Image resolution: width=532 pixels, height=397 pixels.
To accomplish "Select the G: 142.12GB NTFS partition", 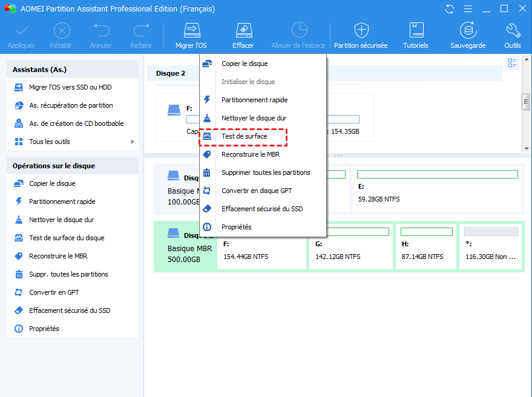I will tap(351, 247).
